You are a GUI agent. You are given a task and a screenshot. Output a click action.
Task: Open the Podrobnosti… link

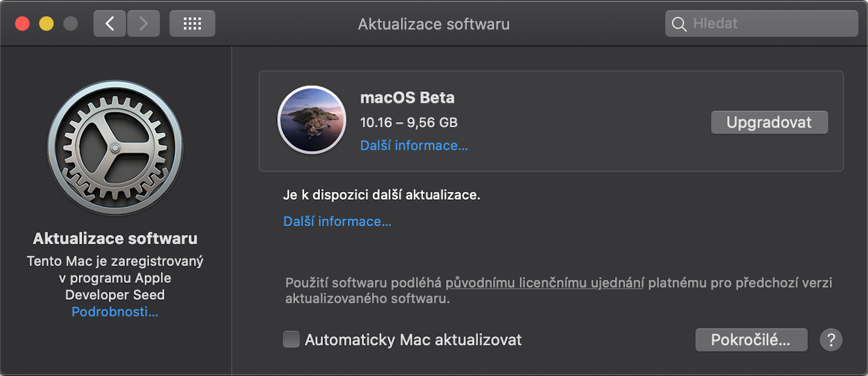tap(115, 312)
